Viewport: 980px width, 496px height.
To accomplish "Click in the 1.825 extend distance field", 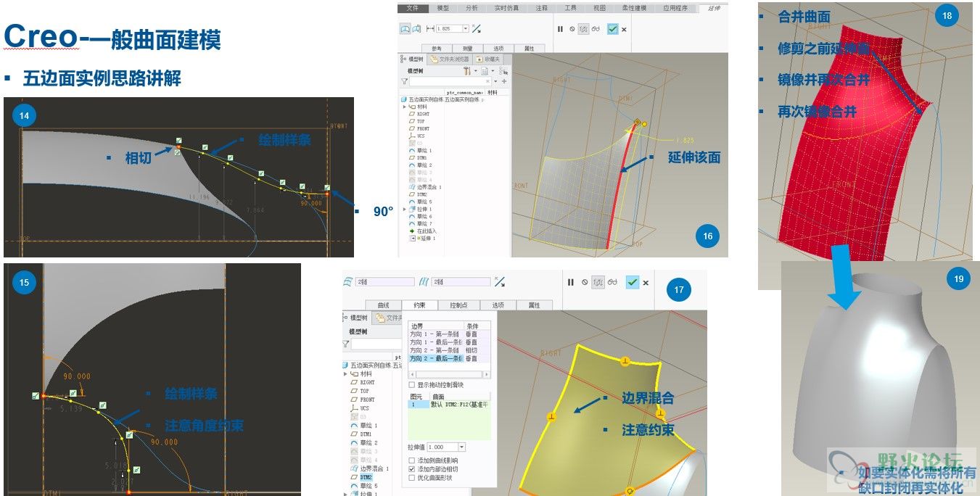I will pyautogui.click(x=448, y=28).
